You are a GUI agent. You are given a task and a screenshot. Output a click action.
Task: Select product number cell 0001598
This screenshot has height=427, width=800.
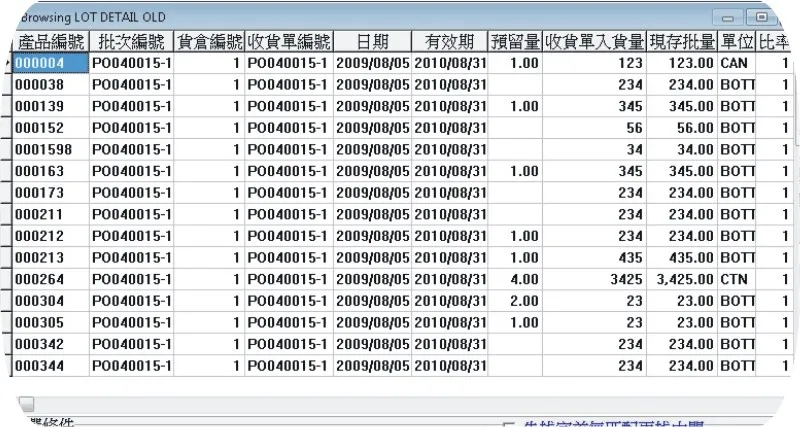pos(50,150)
